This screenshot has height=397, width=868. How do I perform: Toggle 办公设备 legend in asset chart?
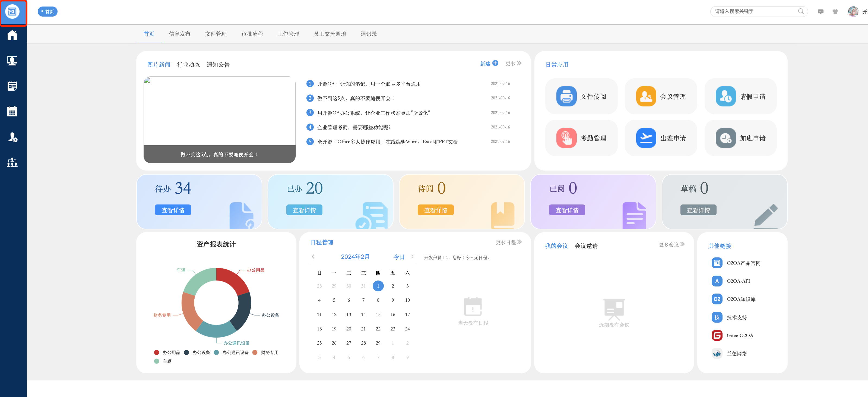(197, 352)
